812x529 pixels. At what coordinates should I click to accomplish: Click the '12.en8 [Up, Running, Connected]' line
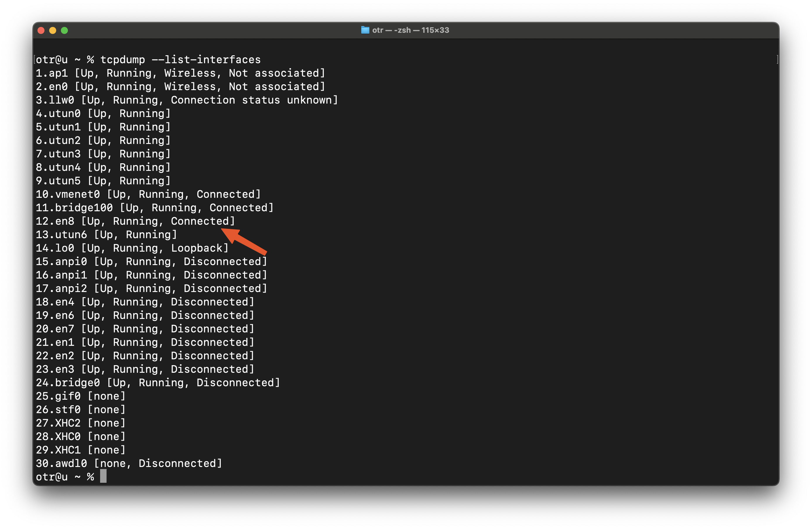click(x=136, y=221)
